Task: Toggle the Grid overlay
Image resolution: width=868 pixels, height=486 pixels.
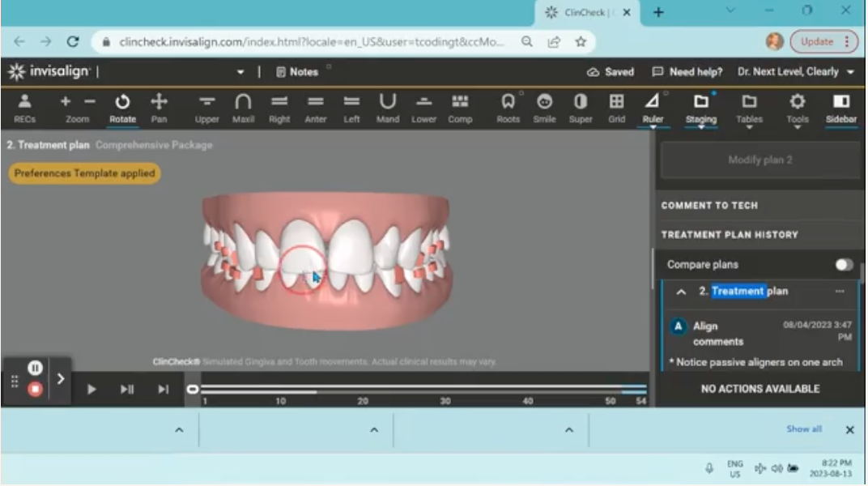Action: coord(616,109)
